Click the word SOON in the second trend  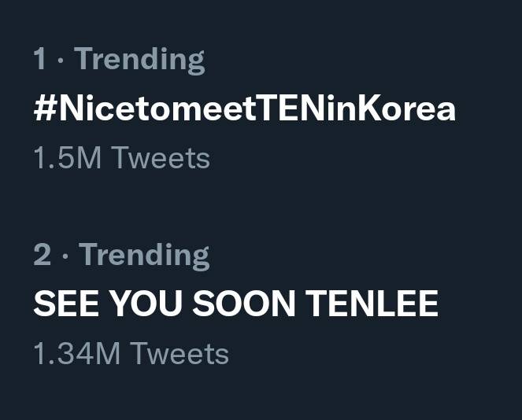click(x=241, y=304)
